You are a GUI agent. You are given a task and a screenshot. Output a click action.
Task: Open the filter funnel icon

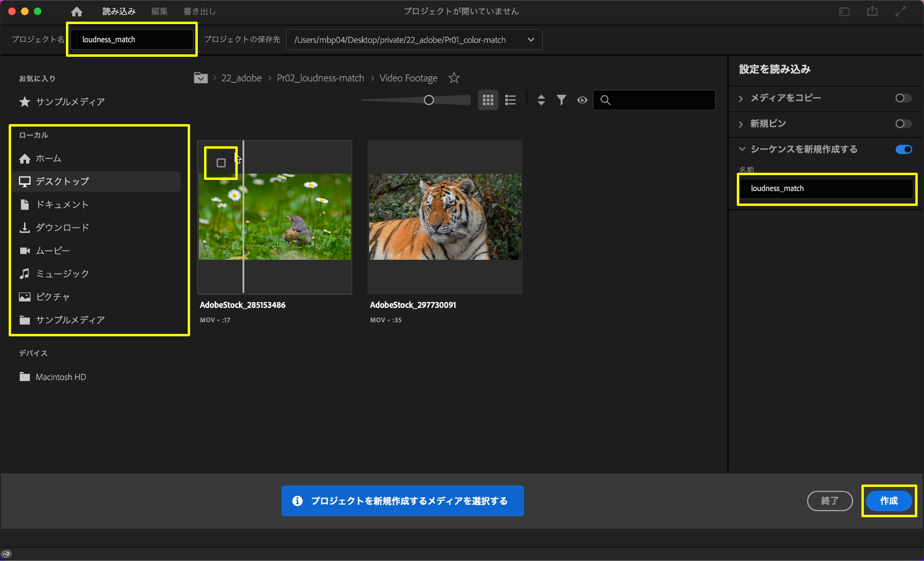(x=561, y=100)
